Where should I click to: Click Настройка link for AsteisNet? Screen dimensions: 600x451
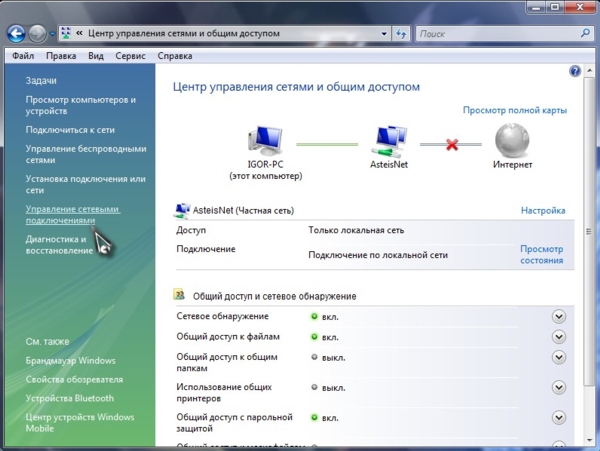point(543,211)
